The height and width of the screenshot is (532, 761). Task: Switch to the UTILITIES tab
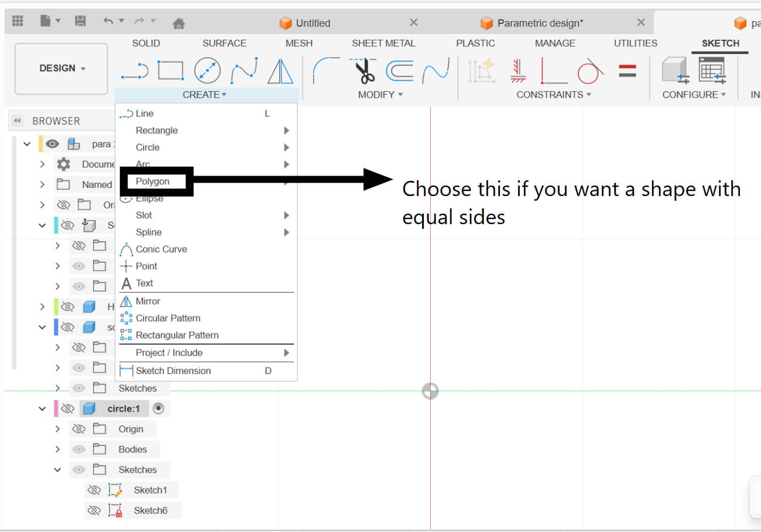636,43
